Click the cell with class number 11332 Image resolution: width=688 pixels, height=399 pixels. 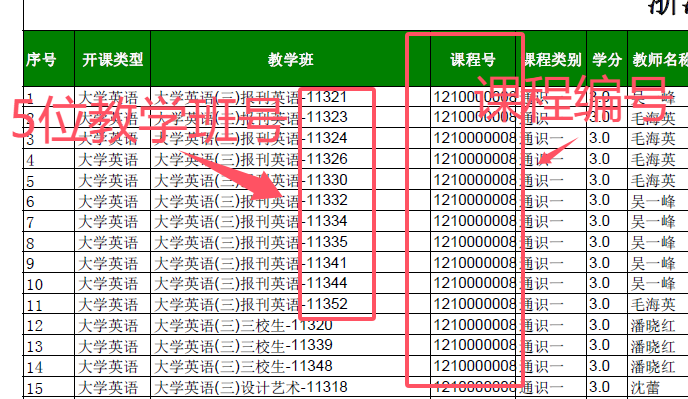tap(290, 201)
